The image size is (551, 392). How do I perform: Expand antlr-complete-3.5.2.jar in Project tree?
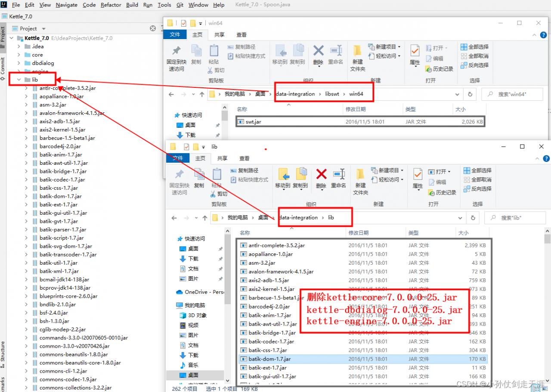pos(26,88)
